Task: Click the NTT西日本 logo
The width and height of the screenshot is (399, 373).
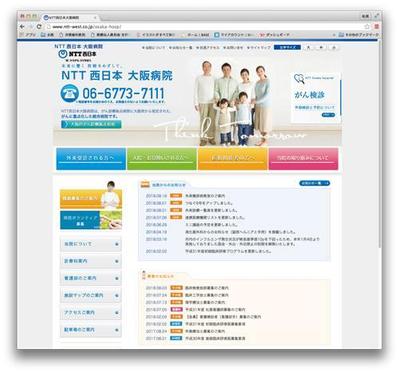Action: (x=77, y=54)
